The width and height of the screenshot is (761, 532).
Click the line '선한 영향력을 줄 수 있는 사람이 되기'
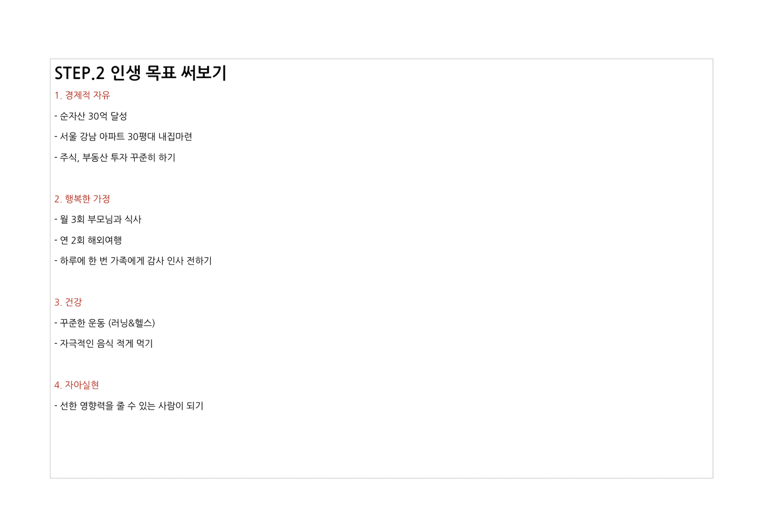point(129,406)
